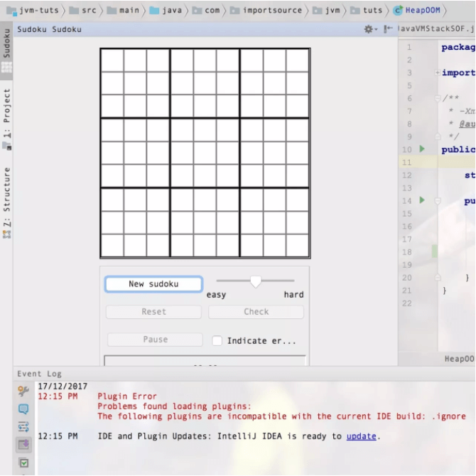Click the Event Log balloon notification icon
The width and height of the screenshot is (476, 476).
tap(23, 409)
